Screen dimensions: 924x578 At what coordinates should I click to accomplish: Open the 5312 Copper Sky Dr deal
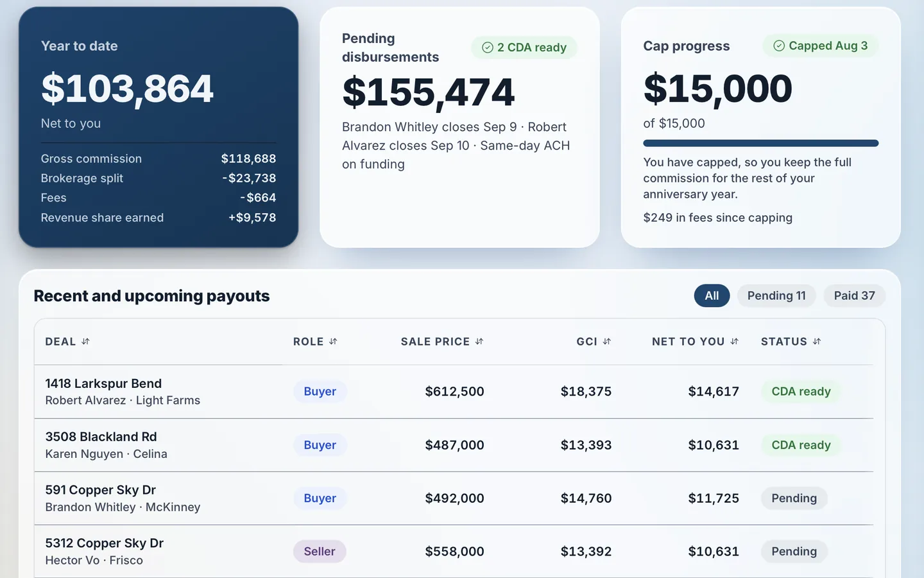(104, 543)
